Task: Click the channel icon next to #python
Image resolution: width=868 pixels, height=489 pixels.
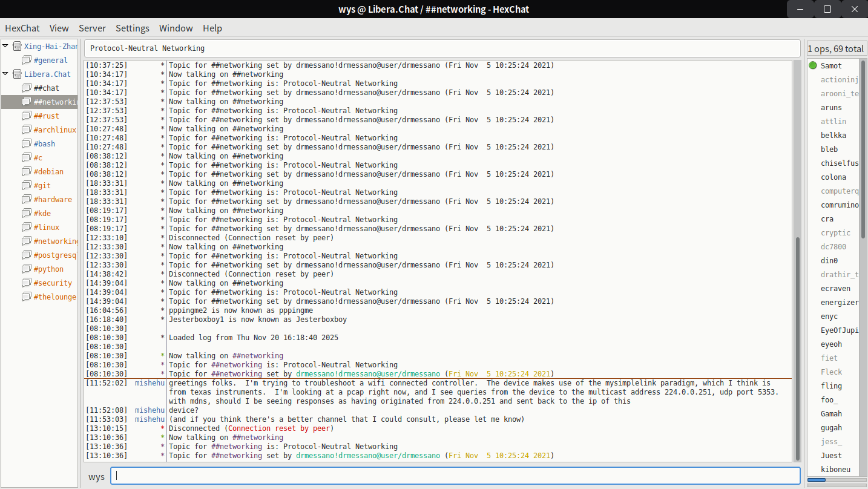Action: pos(27,269)
